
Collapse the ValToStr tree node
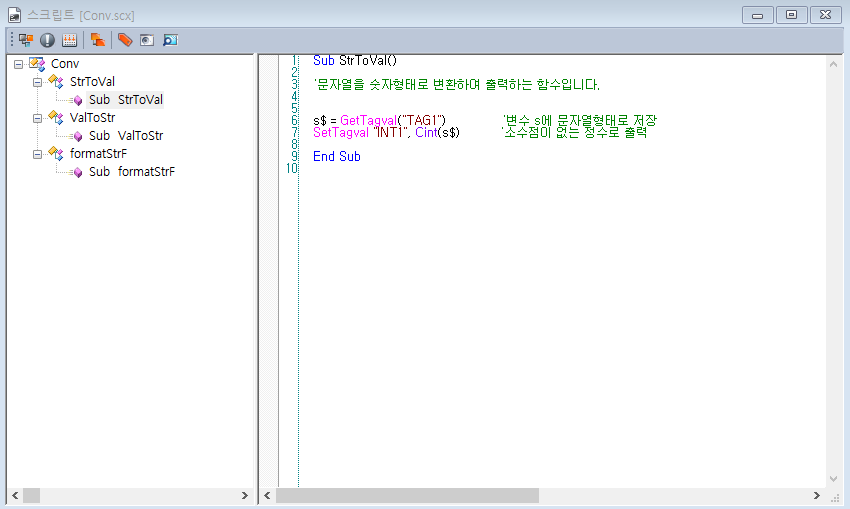coord(37,118)
